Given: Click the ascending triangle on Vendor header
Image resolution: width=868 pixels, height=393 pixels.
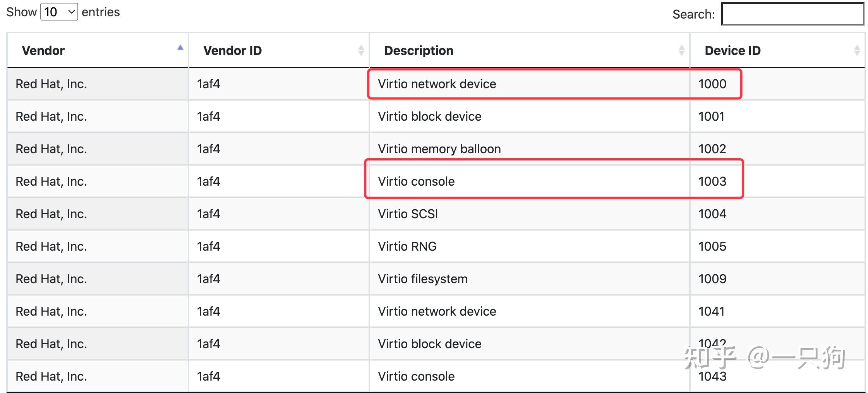Looking at the screenshot, I should [x=180, y=47].
